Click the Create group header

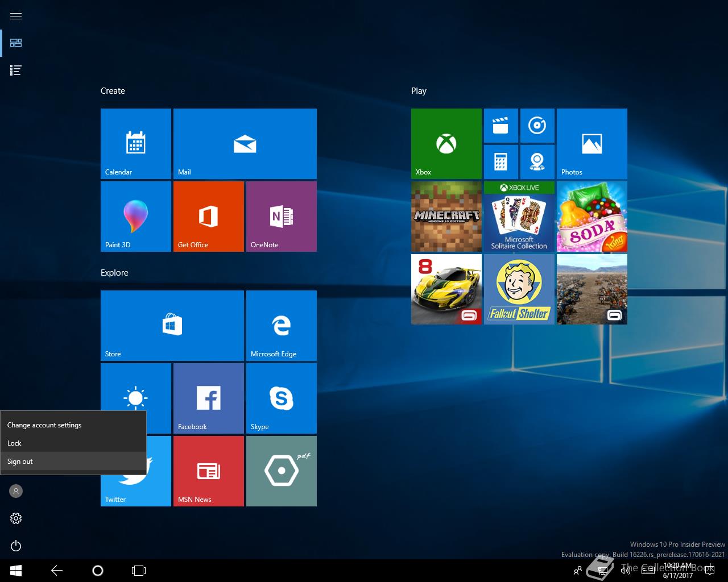click(x=113, y=91)
